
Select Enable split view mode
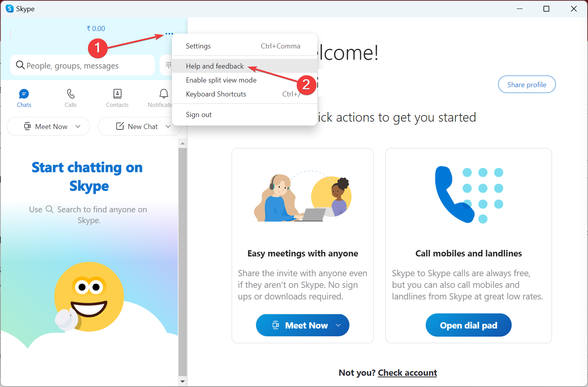pyautogui.click(x=244, y=80)
